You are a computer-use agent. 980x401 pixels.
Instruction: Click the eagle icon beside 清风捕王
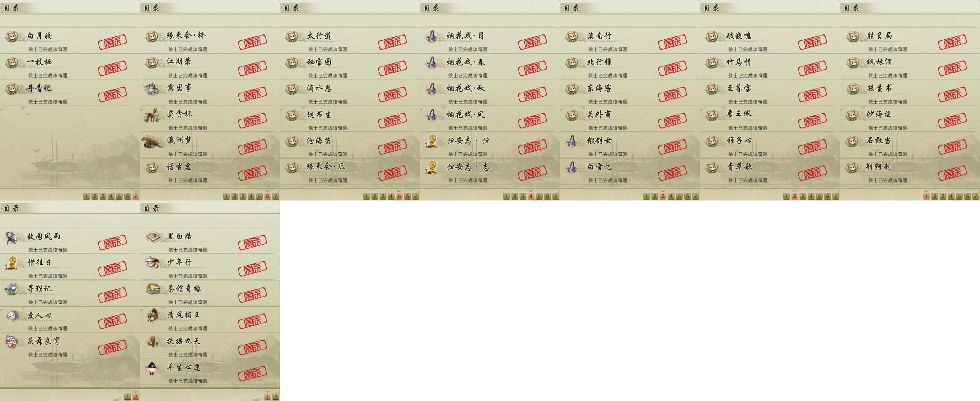(x=153, y=315)
